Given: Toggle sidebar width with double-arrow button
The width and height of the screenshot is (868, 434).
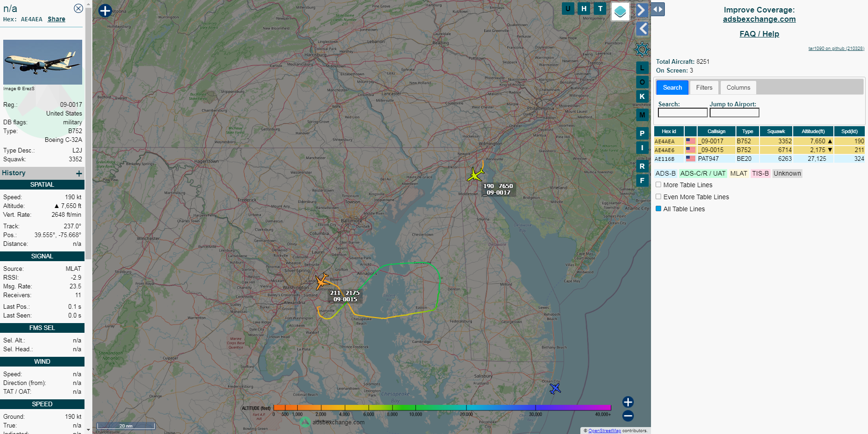Looking at the screenshot, I should coord(658,9).
